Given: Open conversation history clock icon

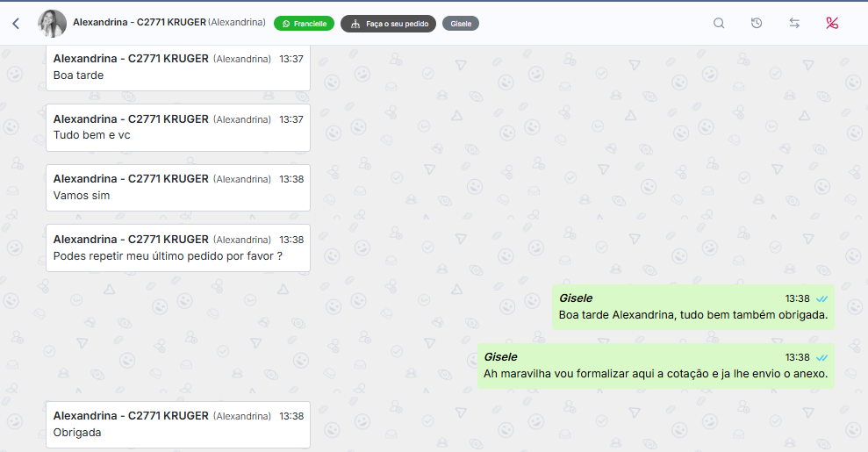Looking at the screenshot, I should (757, 24).
